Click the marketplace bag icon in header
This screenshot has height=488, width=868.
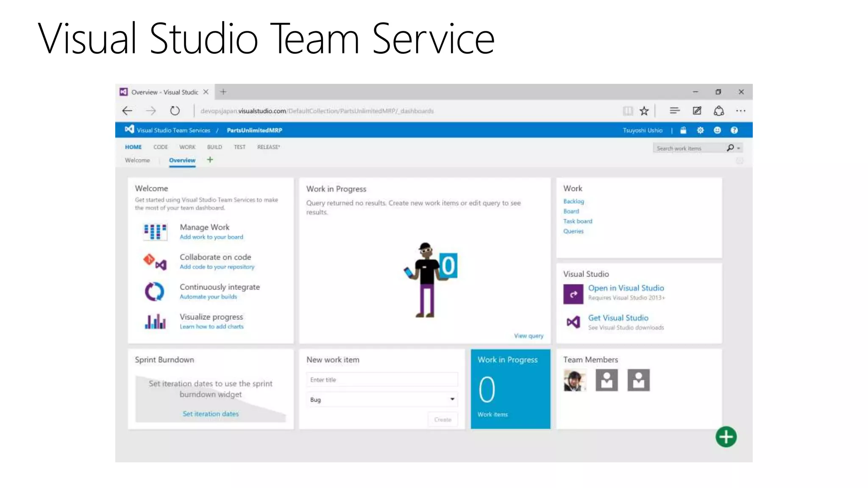point(683,130)
